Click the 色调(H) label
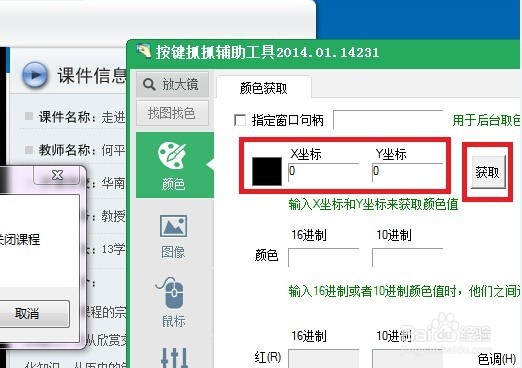 [x=497, y=359]
